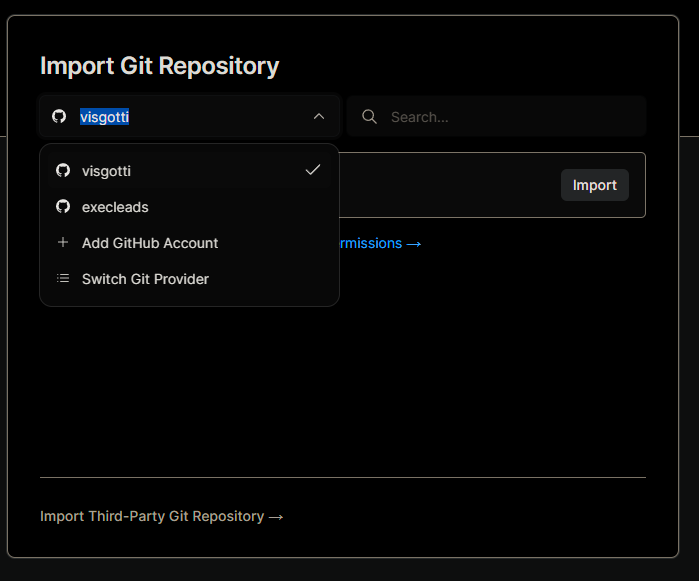Click the list icon beside Switch Git Provider

click(x=63, y=278)
